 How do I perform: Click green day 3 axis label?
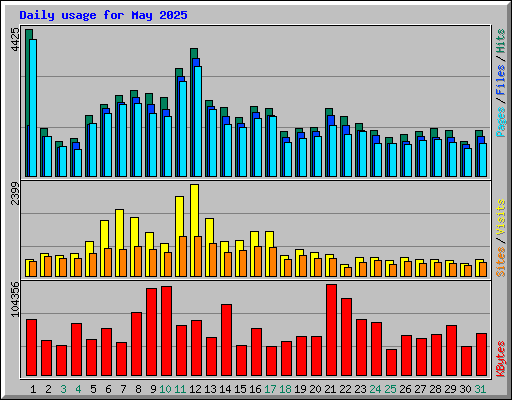(x=63, y=389)
